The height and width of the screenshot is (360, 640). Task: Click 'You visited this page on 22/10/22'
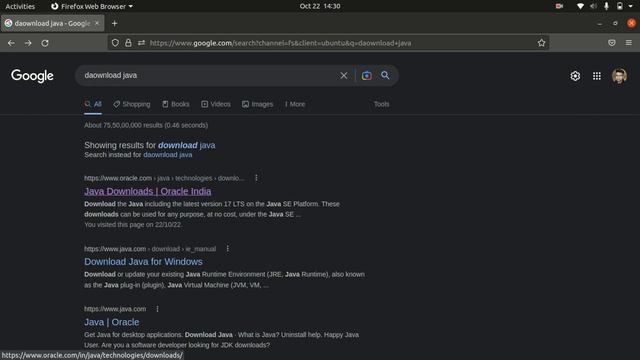[x=133, y=224]
